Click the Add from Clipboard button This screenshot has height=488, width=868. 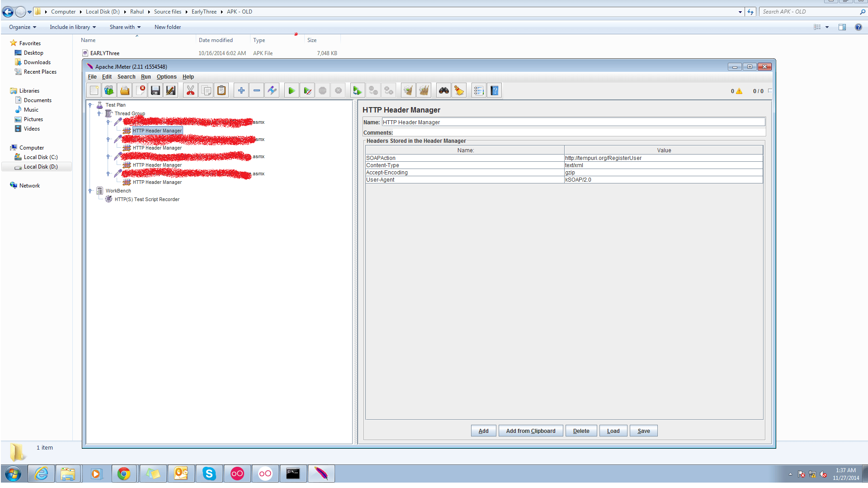tap(530, 431)
